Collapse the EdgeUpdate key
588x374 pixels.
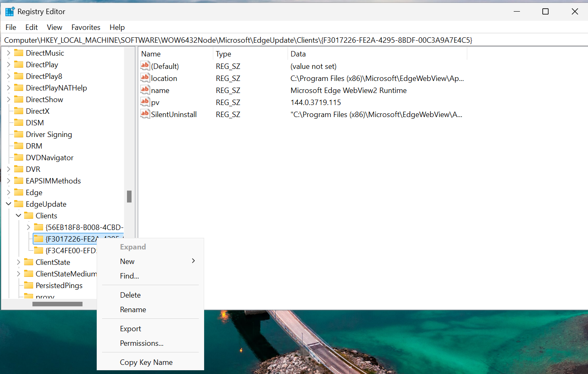(x=8, y=204)
